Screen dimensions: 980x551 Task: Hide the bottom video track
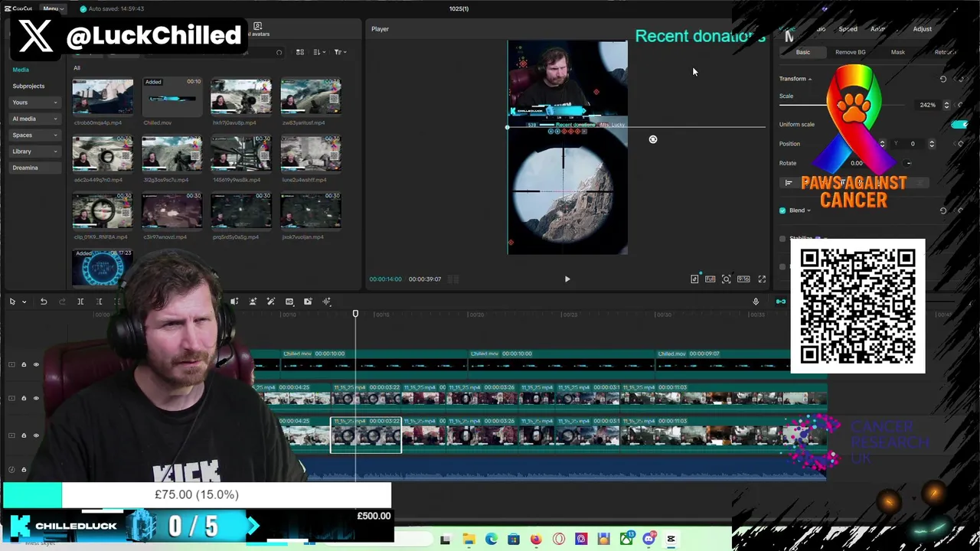36,435
